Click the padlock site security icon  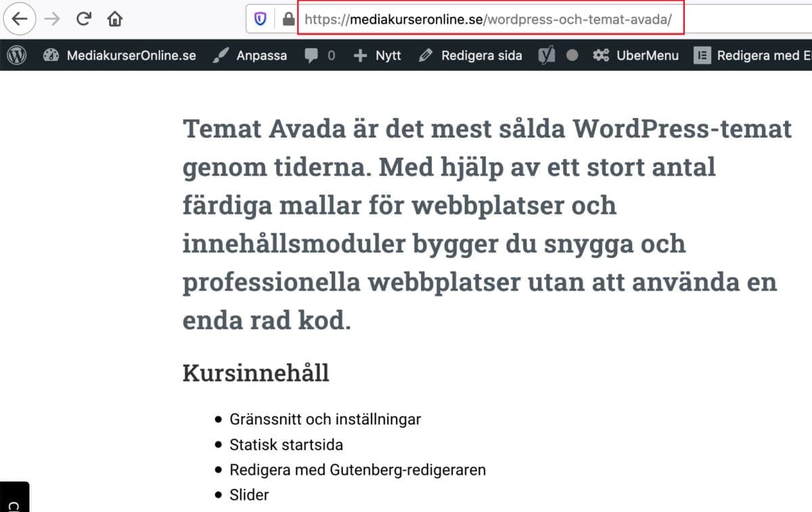click(288, 20)
